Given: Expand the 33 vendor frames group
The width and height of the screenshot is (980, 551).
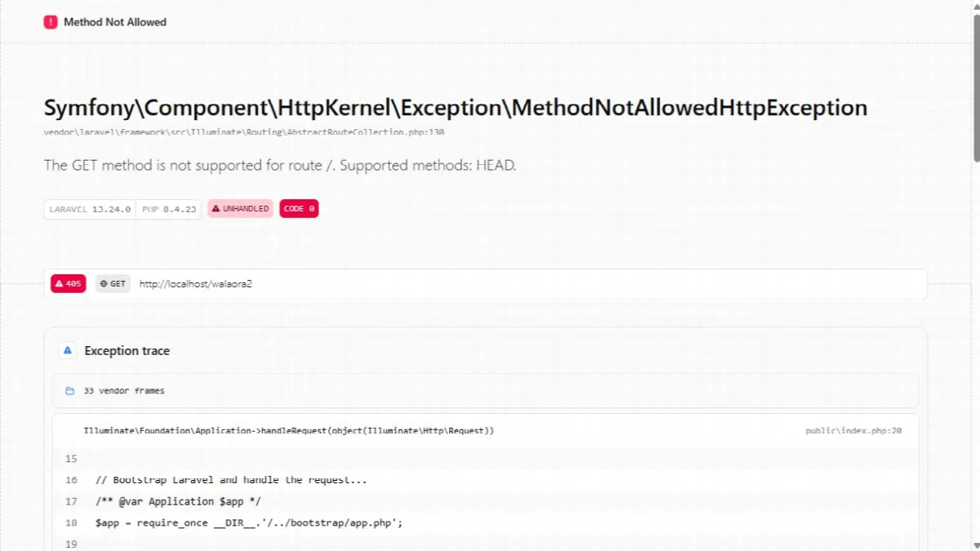Looking at the screenshot, I should point(485,391).
